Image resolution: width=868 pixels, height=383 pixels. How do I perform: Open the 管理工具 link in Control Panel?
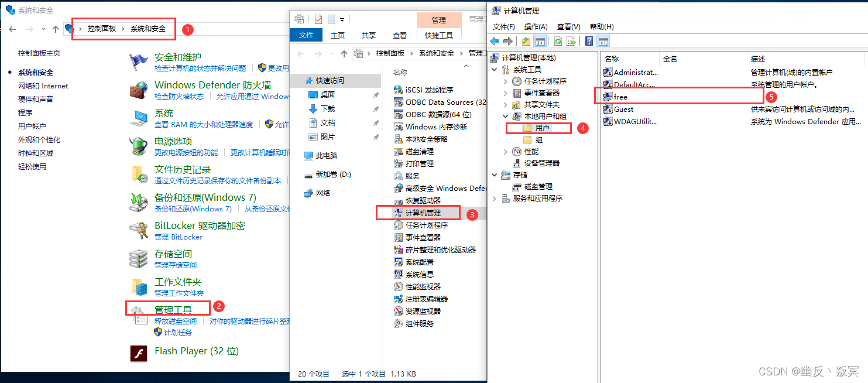(173, 310)
